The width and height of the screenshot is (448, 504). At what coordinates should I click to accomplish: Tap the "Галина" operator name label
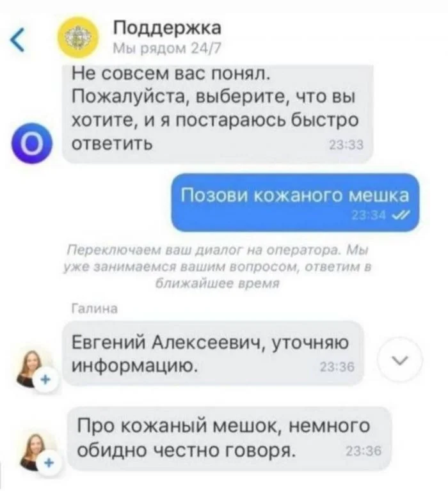tap(94, 308)
